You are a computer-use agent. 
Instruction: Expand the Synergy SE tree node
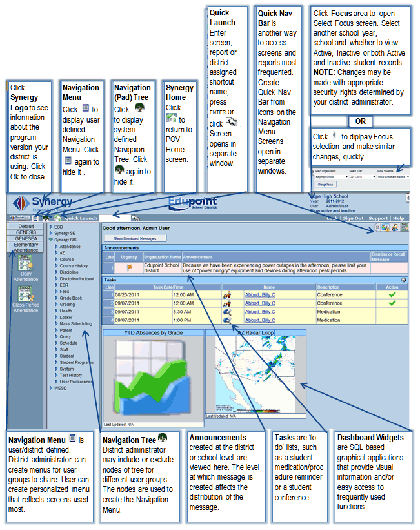(x=51, y=233)
